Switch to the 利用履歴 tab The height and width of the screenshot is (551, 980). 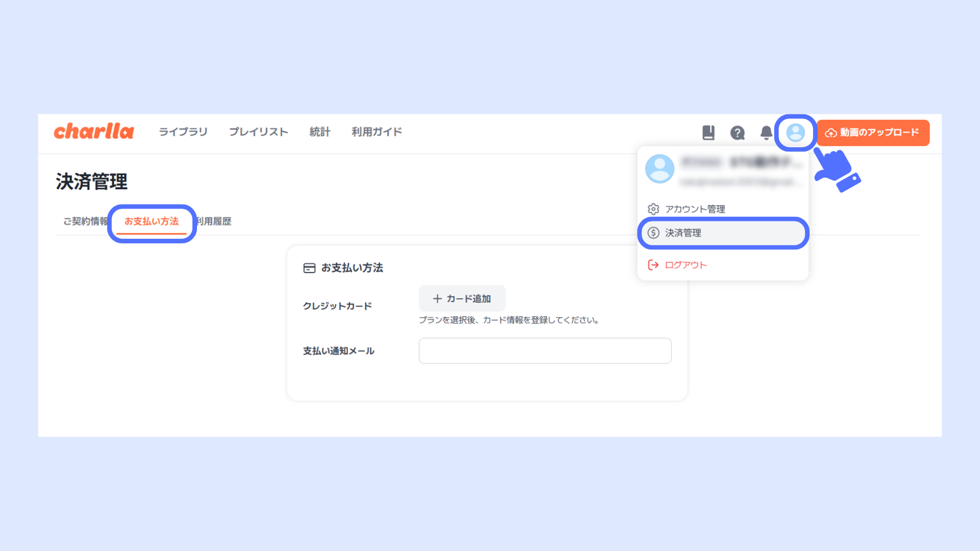215,221
